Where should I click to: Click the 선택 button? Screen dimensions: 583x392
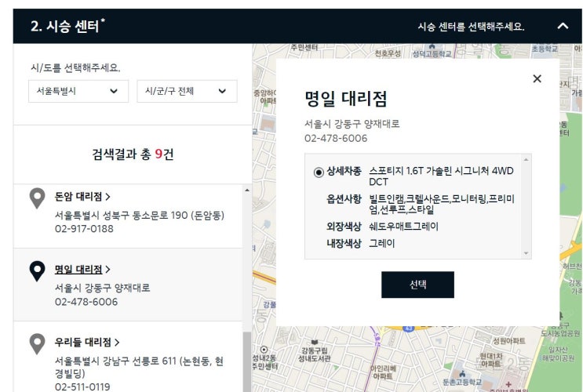click(417, 285)
